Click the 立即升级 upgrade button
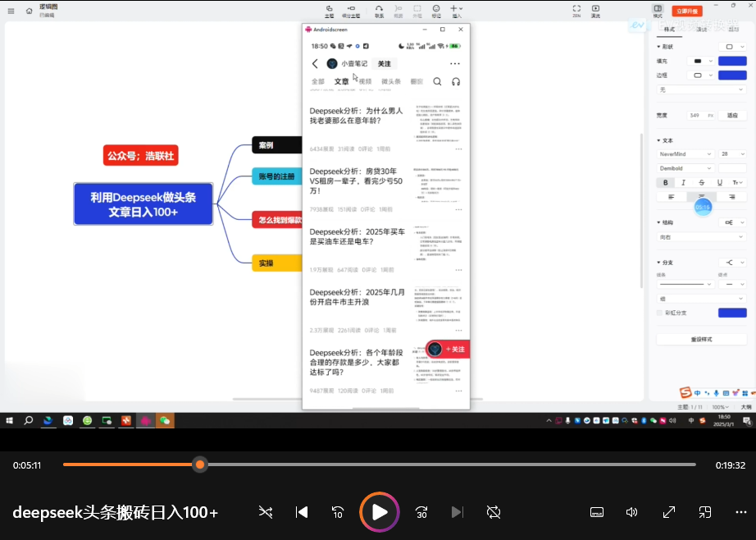This screenshot has height=540, width=756. 687,11
